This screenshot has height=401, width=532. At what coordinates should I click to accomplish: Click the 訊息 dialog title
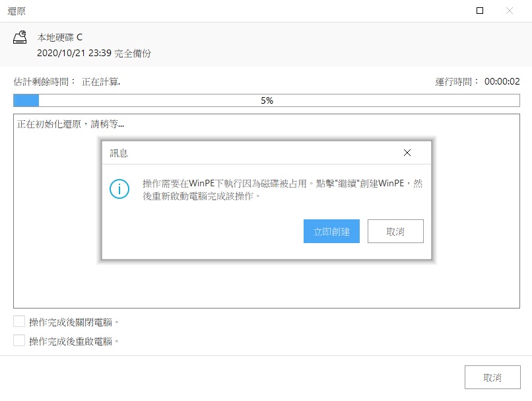pos(119,153)
